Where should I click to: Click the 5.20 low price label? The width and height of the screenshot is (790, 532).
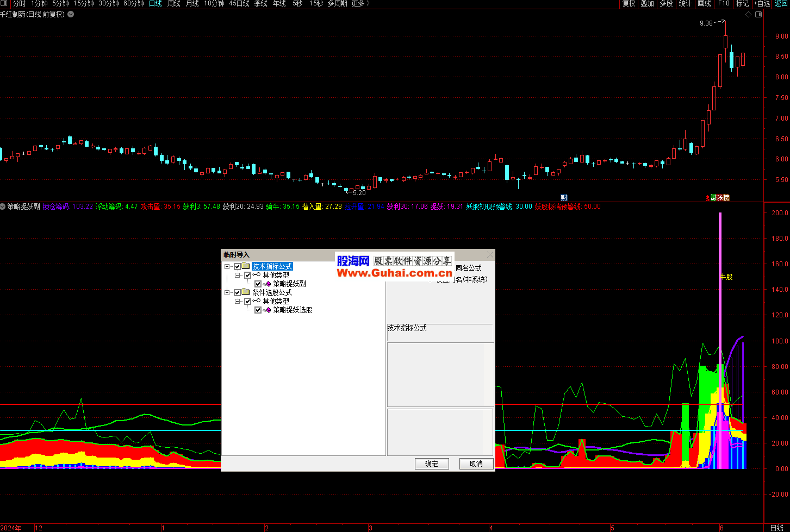359,192
